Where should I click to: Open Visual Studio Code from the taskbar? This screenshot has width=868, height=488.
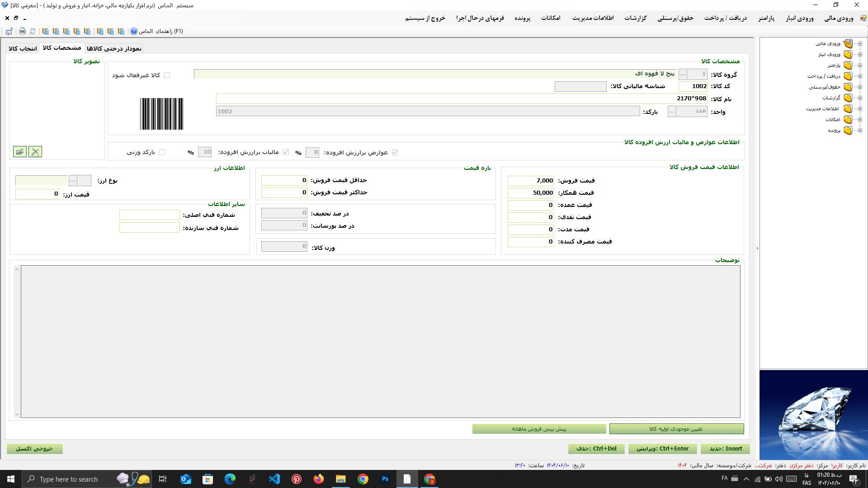point(274,479)
